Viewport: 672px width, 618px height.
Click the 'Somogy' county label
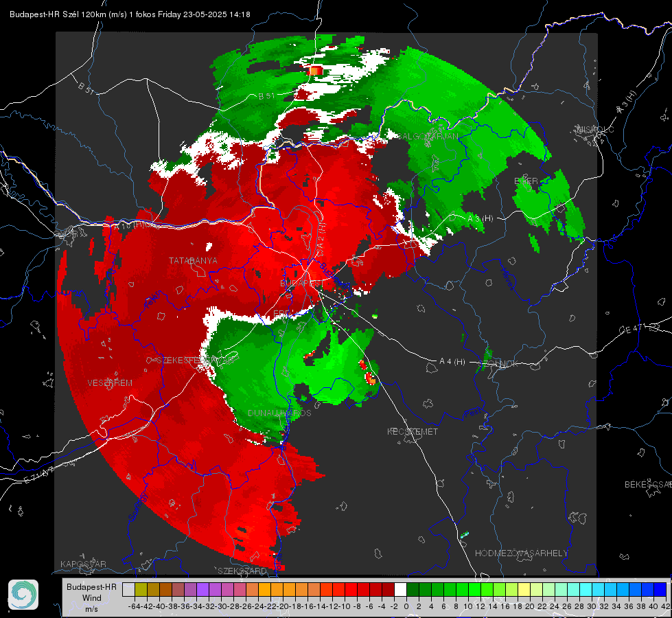tap(138, 507)
